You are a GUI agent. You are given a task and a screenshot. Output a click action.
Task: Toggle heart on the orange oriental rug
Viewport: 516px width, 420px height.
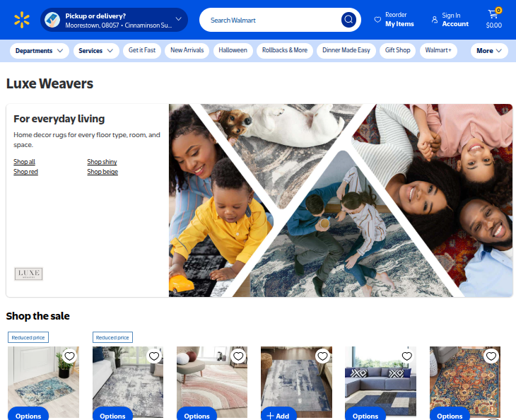491,356
